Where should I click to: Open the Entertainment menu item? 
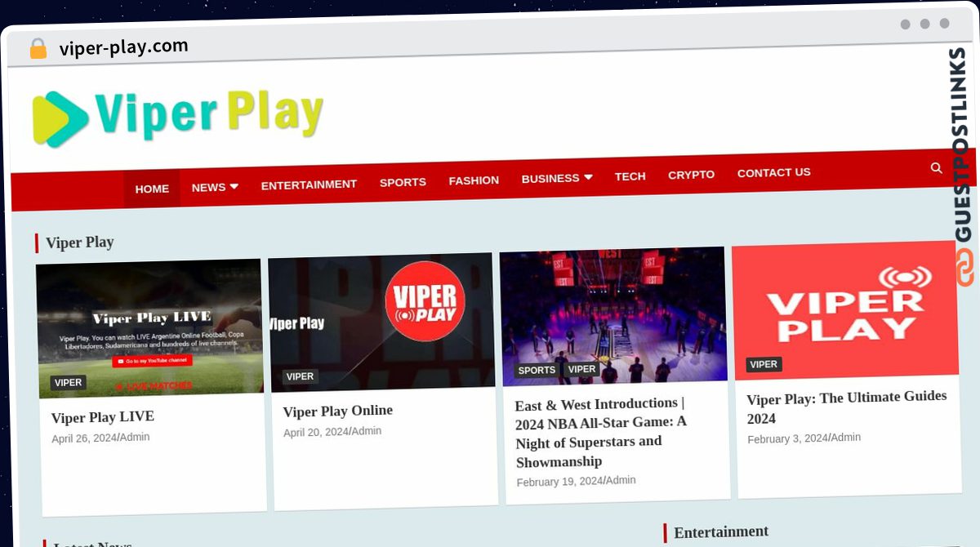pyautogui.click(x=309, y=185)
